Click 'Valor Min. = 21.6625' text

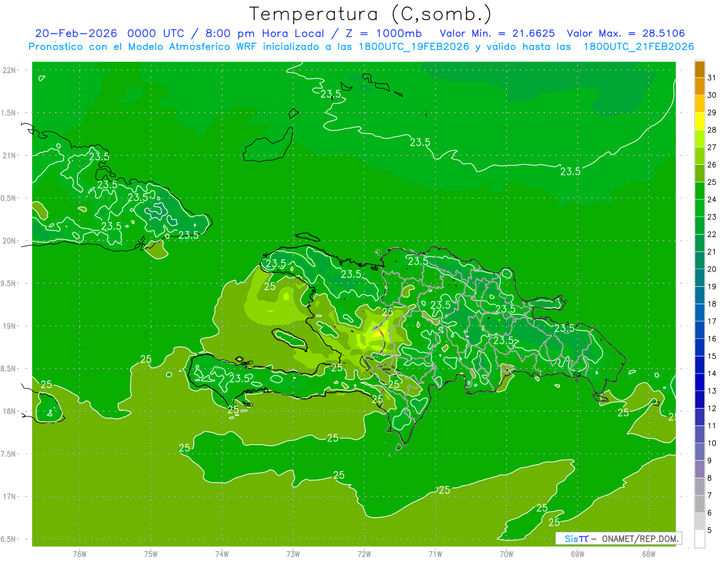[x=497, y=33]
